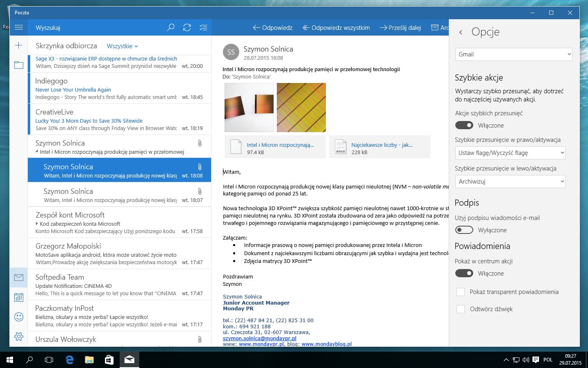Compose new mail with plus icon
Screen dimensions: 588x368
18,45
